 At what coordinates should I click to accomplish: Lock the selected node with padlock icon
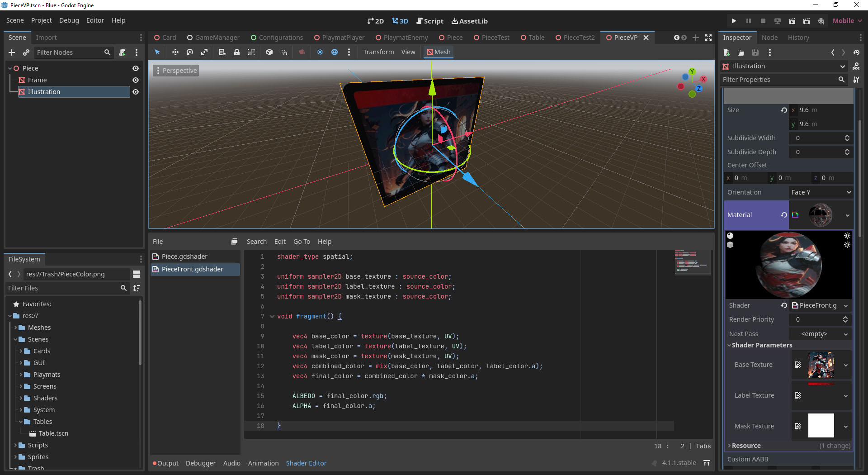pos(237,52)
